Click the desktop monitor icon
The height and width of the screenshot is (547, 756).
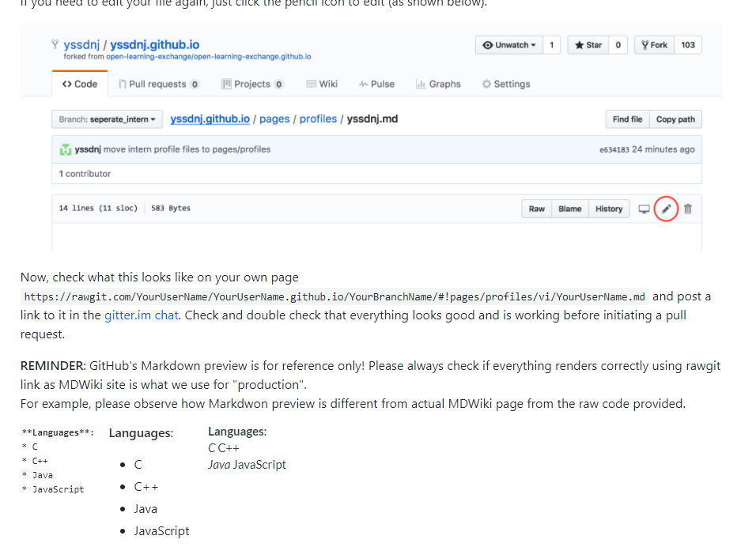pyautogui.click(x=644, y=209)
